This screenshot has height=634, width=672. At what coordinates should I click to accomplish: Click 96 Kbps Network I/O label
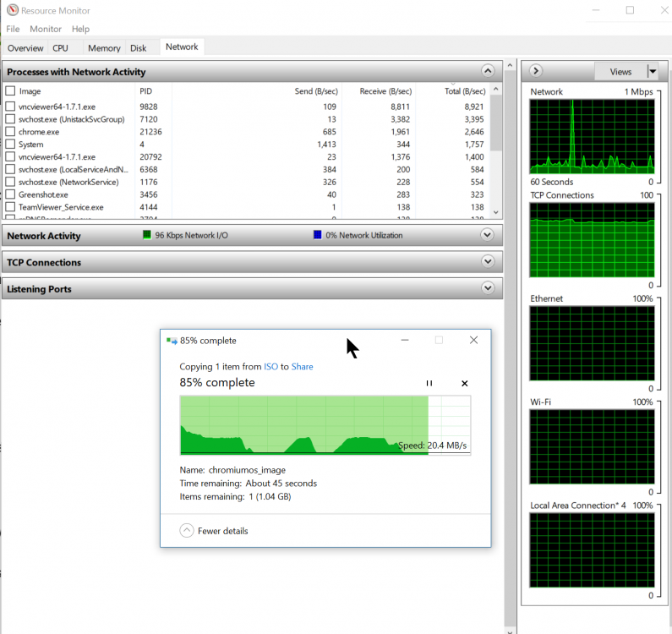tap(191, 235)
